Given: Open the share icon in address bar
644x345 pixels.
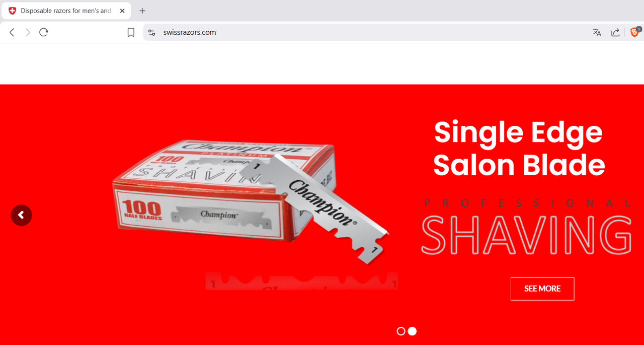Looking at the screenshot, I should tap(615, 32).
